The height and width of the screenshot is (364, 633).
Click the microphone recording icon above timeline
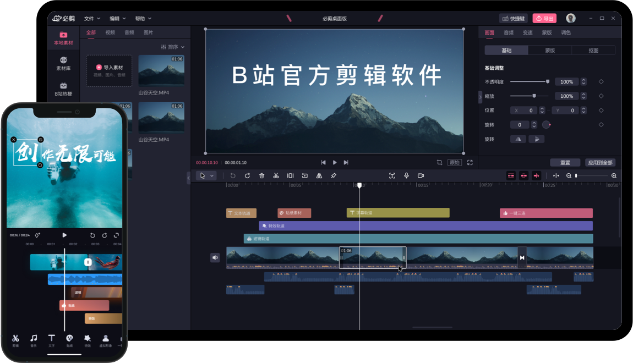(406, 175)
